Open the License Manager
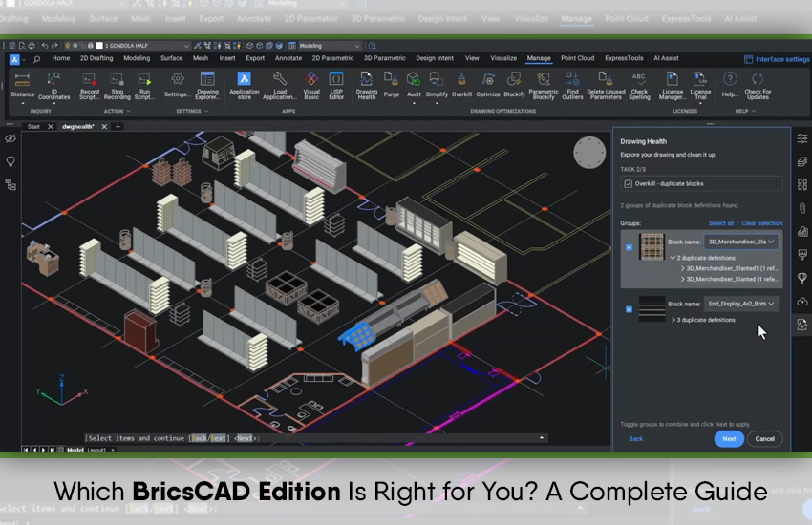This screenshot has width=812, height=525. coord(673,86)
